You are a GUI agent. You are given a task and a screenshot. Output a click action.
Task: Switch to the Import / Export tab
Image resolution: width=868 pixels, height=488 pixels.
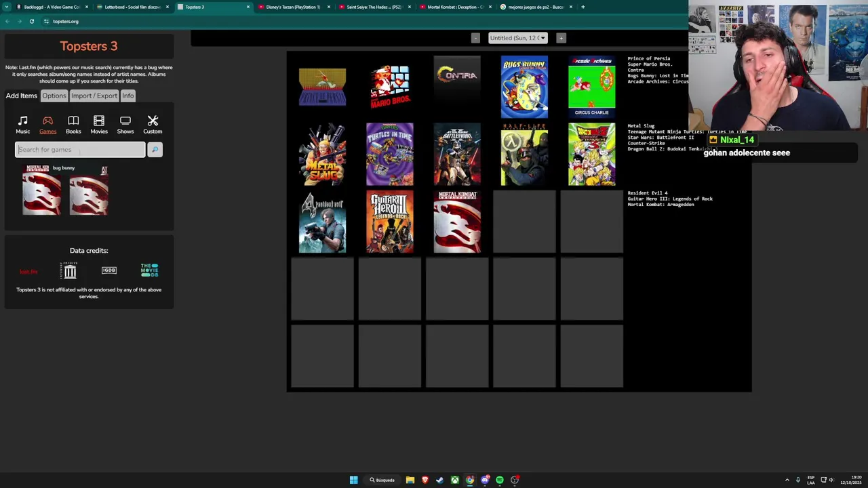[x=94, y=96]
